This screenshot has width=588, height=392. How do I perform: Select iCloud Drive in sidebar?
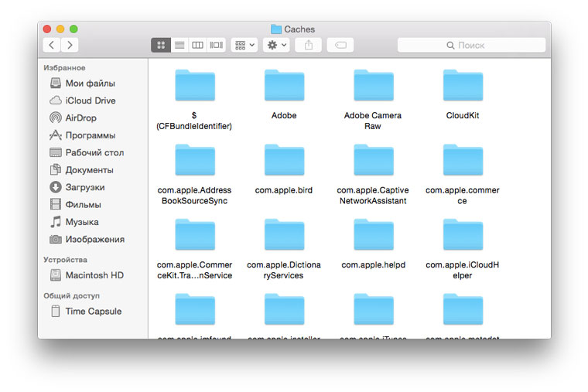coord(90,101)
